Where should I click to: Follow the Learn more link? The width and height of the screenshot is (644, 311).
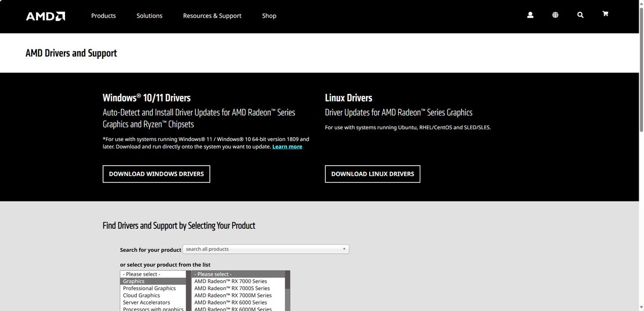point(287,147)
